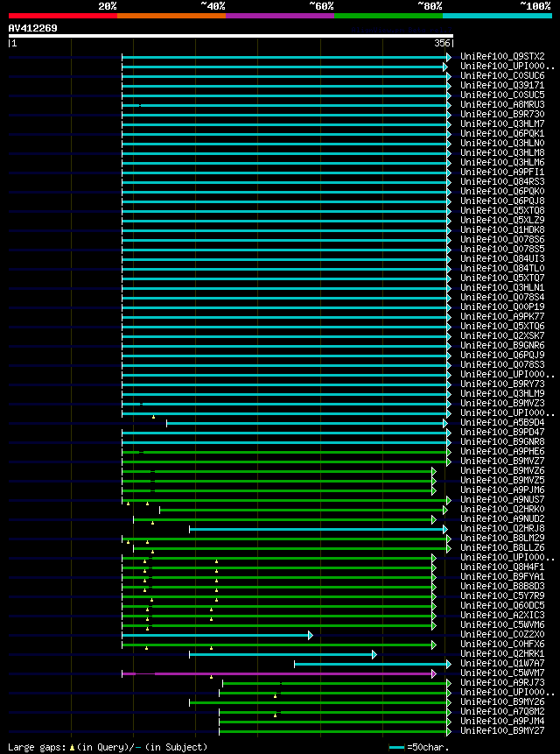The height and width of the screenshot is (754, 560).
Task: Click the green ~80% identity legend swatch
Action: [388, 16]
